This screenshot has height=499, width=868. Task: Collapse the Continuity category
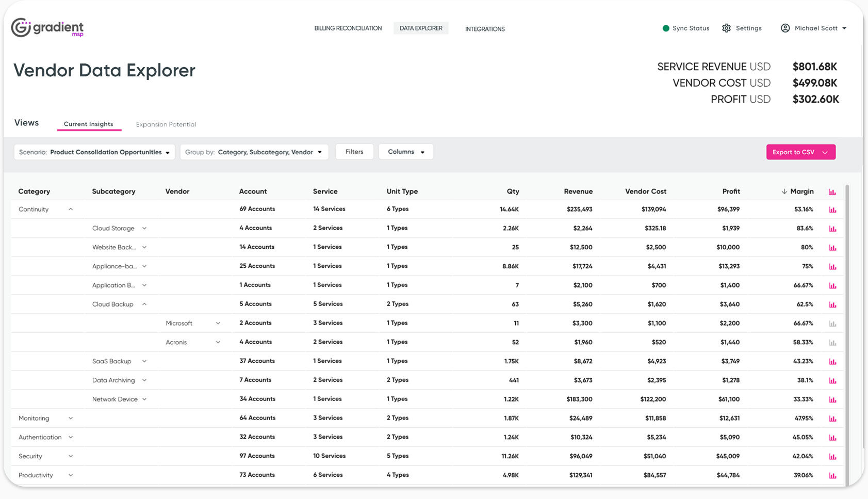(71, 210)
